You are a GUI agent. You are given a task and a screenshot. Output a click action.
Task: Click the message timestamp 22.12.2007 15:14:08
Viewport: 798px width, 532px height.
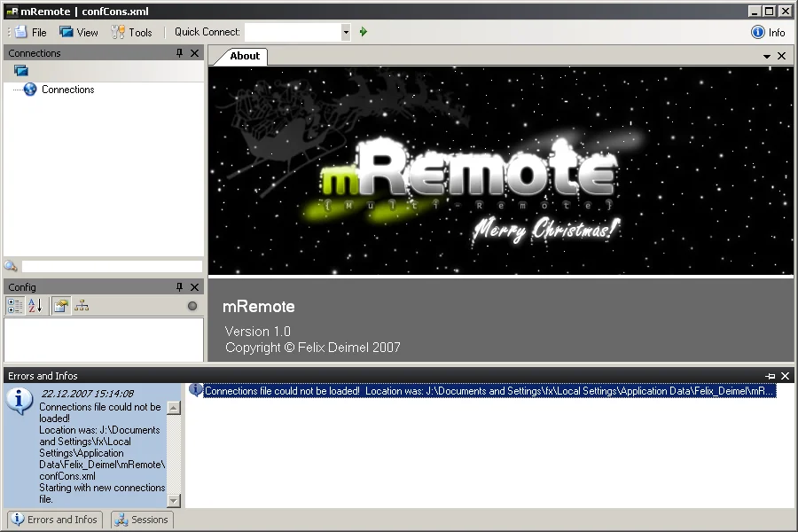(88, 394)
